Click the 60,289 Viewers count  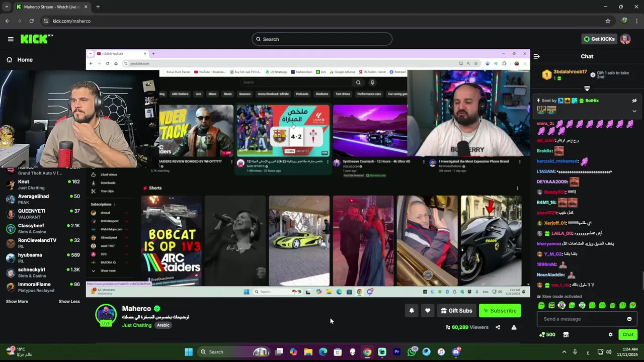point(467,327)
